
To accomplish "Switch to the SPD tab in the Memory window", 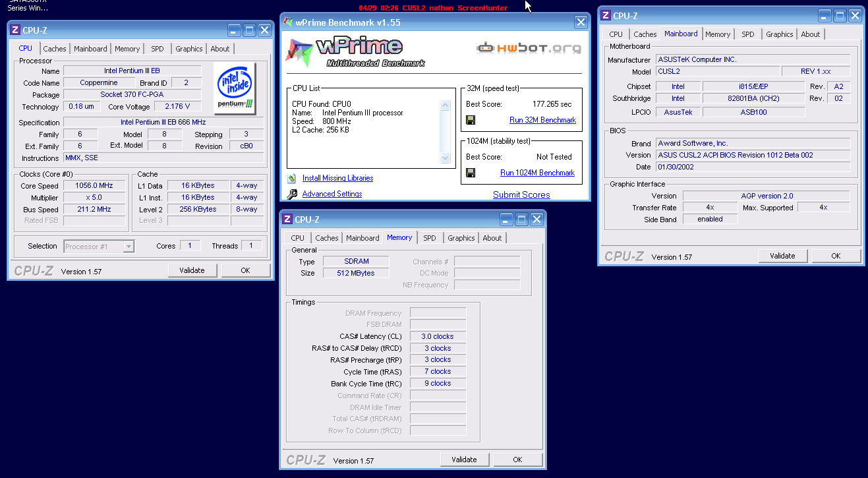I will [x=430, y=238].
